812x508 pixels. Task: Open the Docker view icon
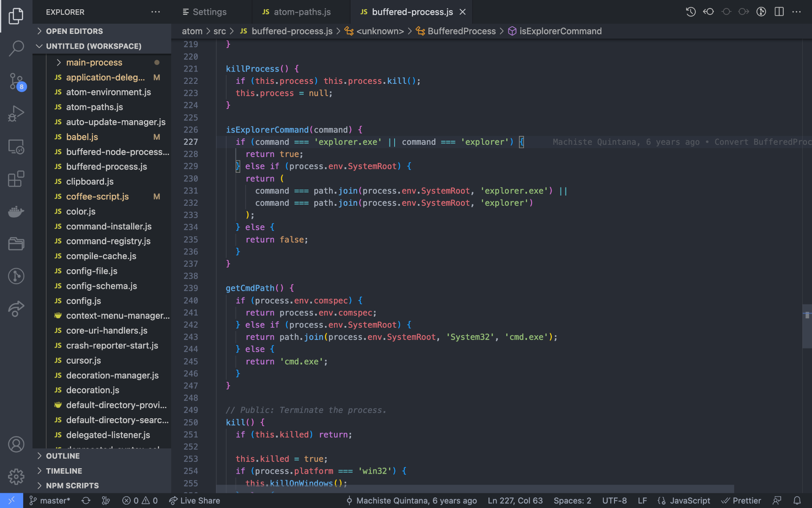[16, 211]
